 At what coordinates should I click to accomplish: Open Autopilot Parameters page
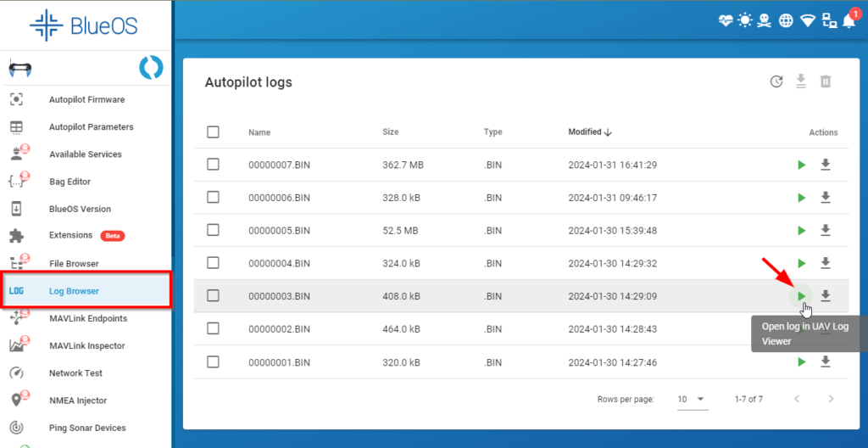click(x=86, y=127)
